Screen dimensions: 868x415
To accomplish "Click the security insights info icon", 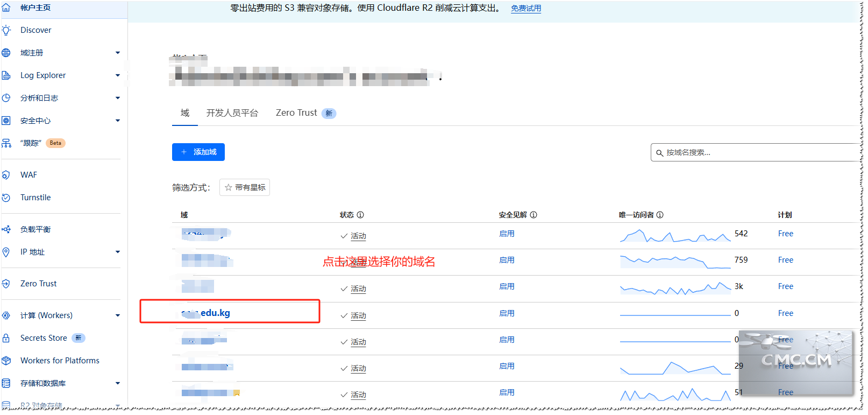I will (533, 215).
